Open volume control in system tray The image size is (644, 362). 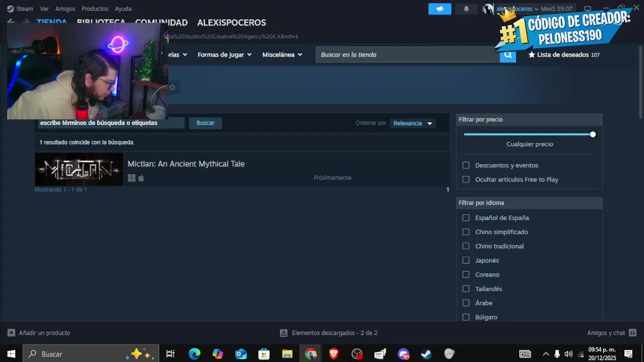(x=569, y=354)
